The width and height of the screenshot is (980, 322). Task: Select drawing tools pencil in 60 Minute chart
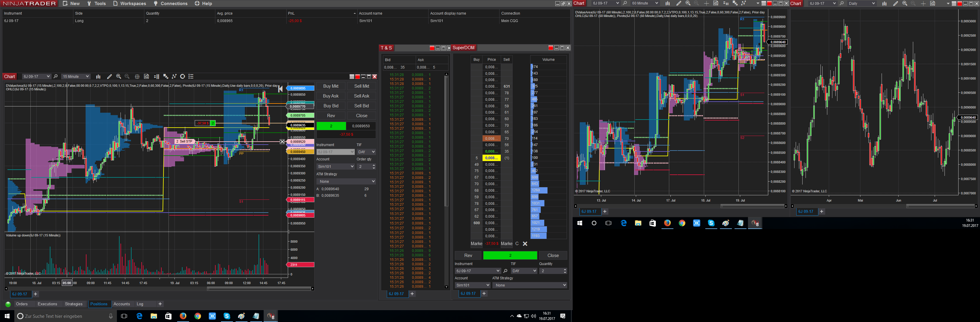(679, 3)
